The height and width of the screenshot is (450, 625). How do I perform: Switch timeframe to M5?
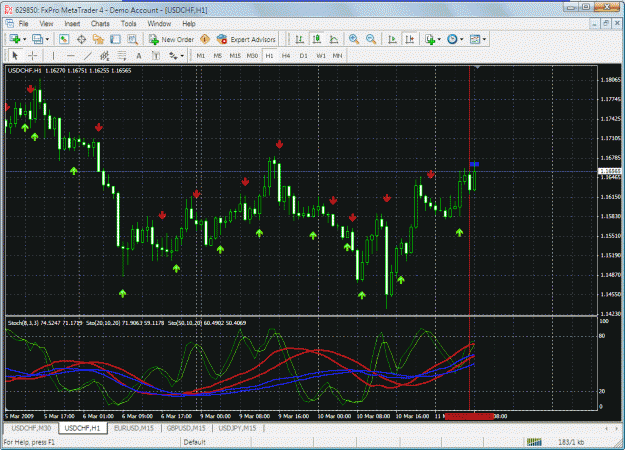[x=218, y=56]
